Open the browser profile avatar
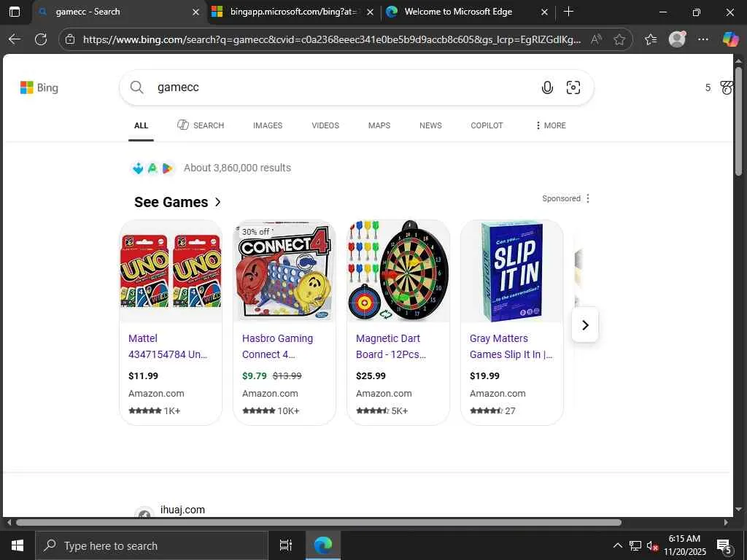The width and height of the screenshot is (747, 560). tap(677, 39)
